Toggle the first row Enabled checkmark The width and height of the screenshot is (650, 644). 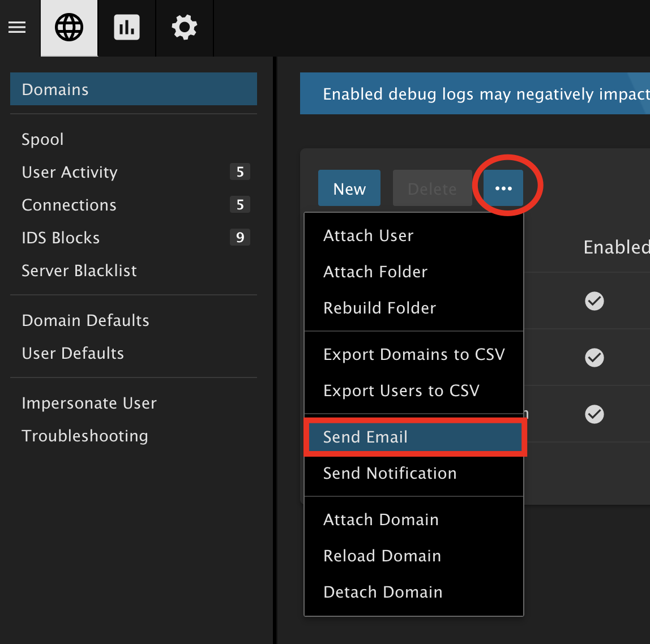pos(594,301)
